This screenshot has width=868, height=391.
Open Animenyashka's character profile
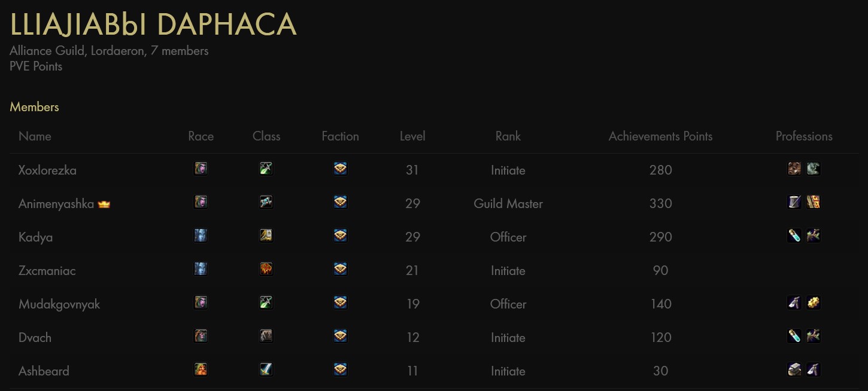tap(56, 204)
